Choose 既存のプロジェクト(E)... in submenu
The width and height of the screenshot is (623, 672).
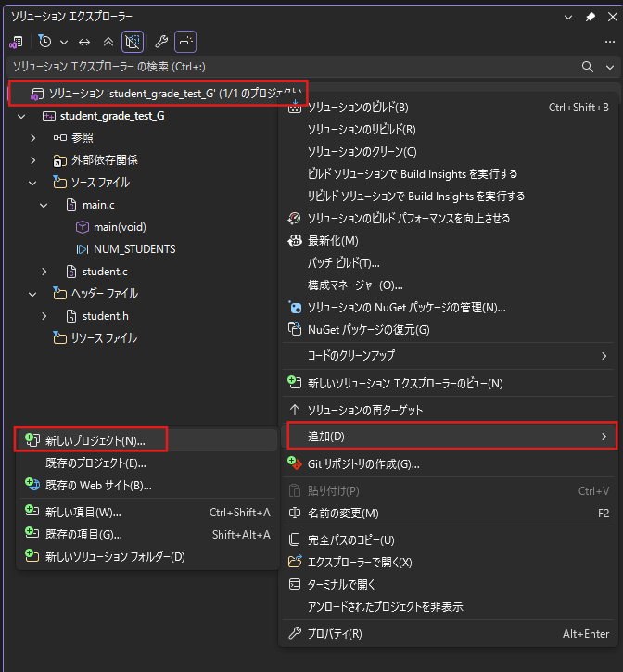click(147, 463)
